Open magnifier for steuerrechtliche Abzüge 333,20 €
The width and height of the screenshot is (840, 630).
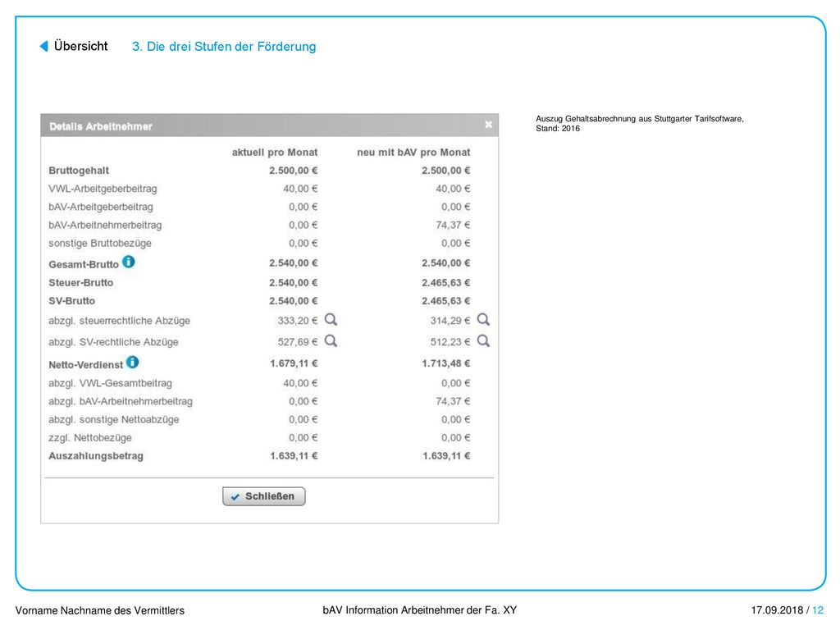click(x=331, y=320)
